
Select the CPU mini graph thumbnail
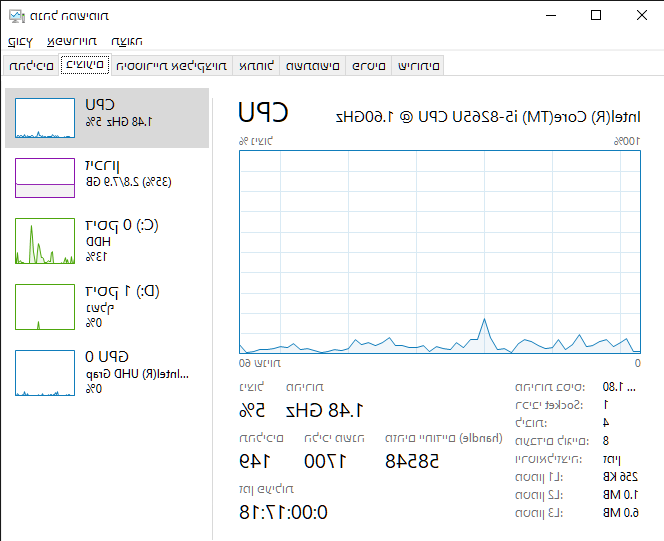45,118
